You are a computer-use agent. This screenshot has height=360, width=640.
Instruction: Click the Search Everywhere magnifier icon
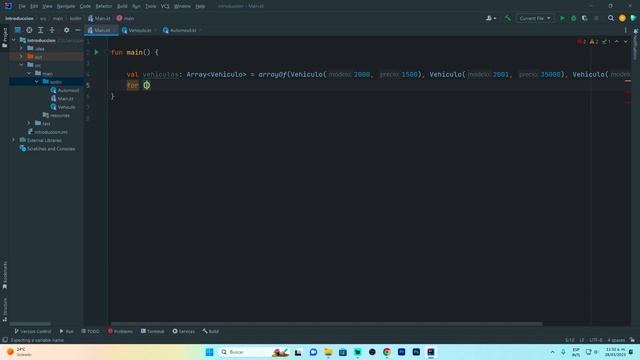coord(611,18)
